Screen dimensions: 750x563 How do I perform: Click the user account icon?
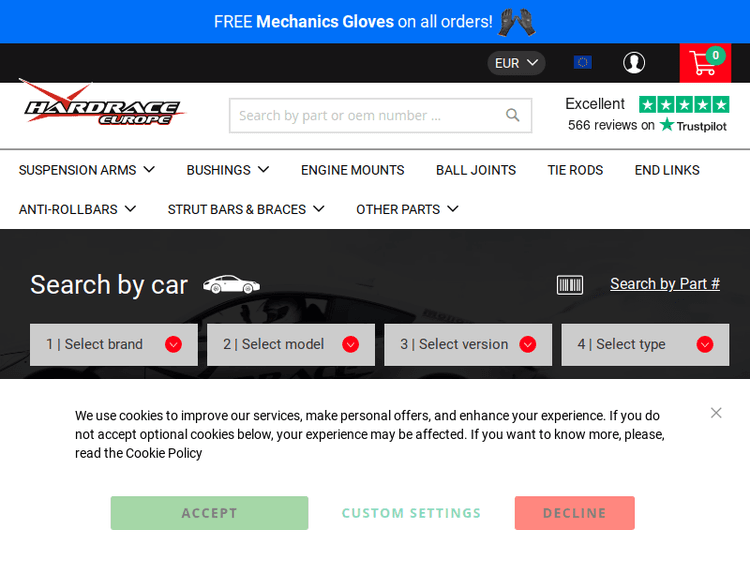(634, 63)
